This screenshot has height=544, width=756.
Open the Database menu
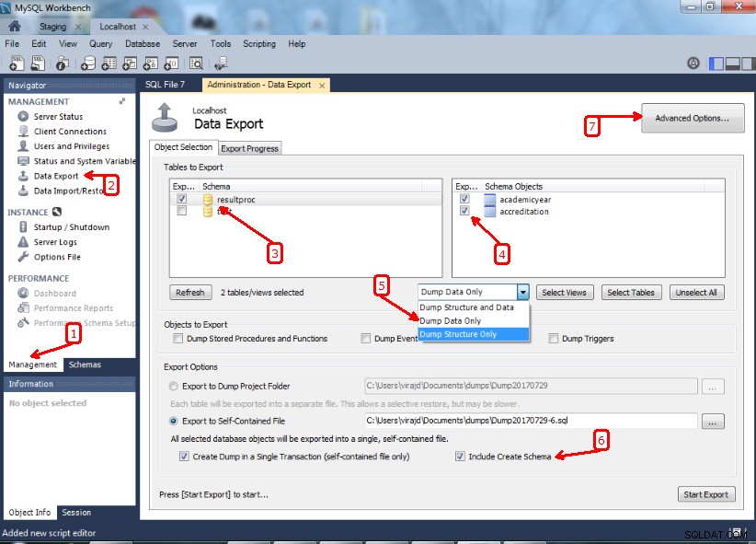[143, 44]
